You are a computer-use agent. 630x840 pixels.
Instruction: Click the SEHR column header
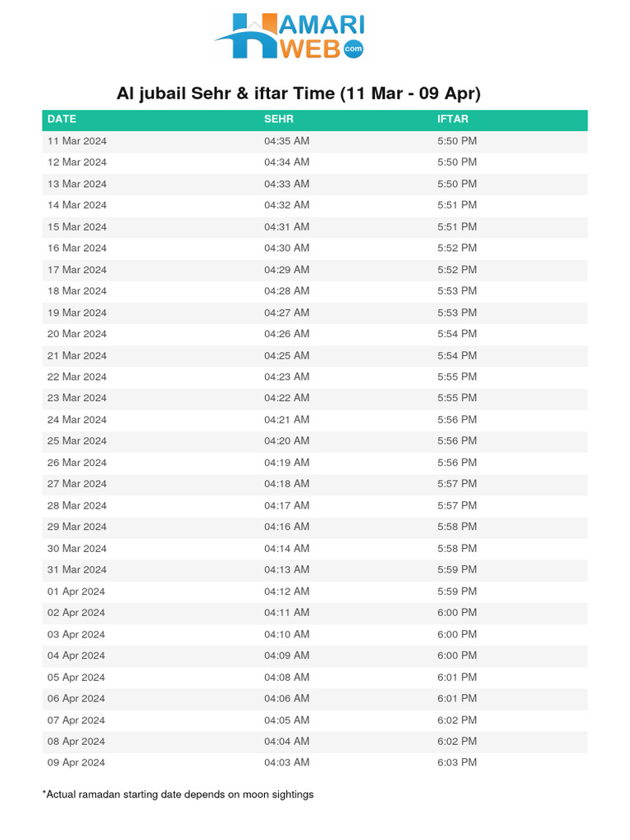click(279, 120)
